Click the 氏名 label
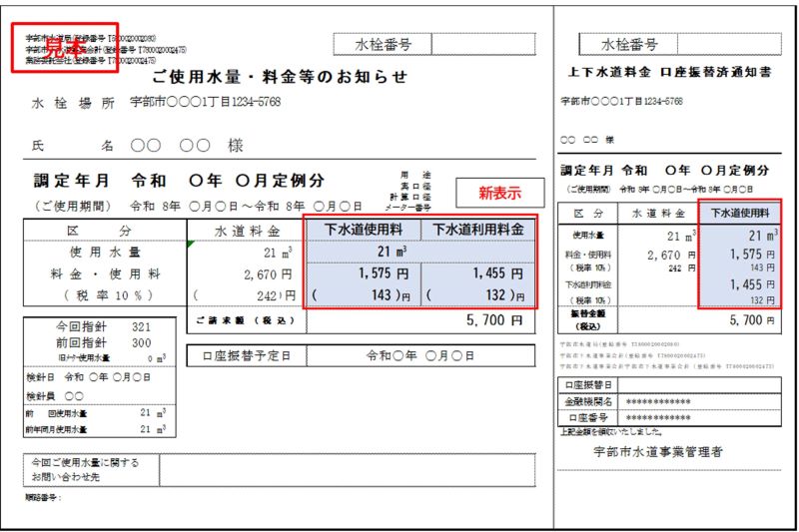The image size is (799, 532). point(72,146)
